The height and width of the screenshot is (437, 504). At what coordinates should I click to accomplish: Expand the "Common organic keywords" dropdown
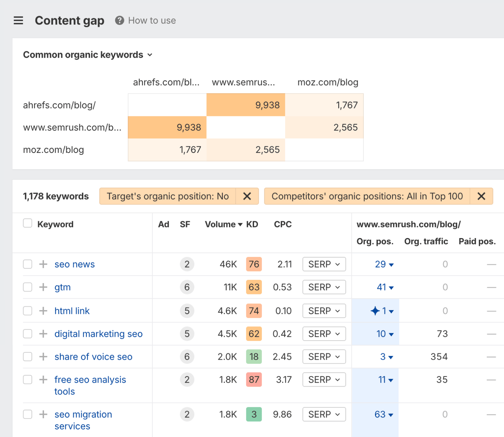(x=150, y=55)
